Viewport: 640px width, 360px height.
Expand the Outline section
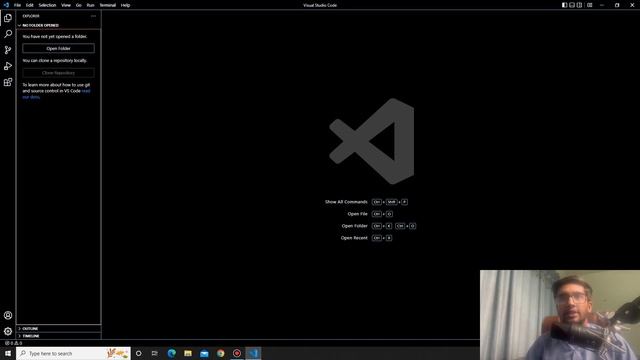tap(58, 328)
